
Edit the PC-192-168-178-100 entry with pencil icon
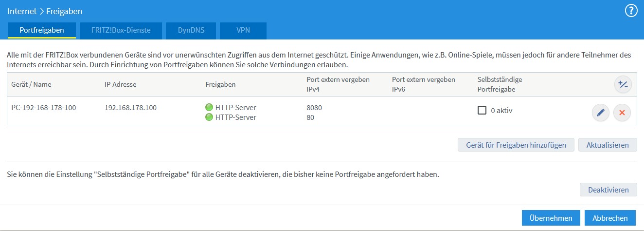pos(600,113)
